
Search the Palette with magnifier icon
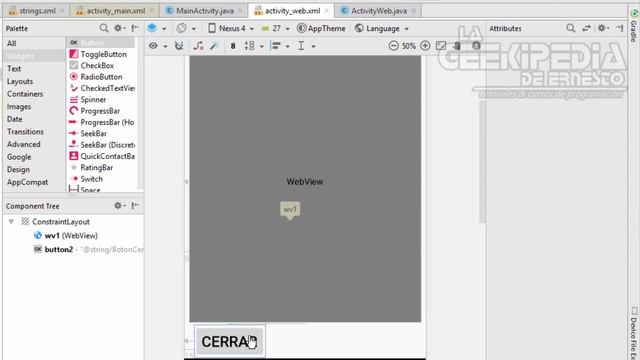[x=104, y=28]
